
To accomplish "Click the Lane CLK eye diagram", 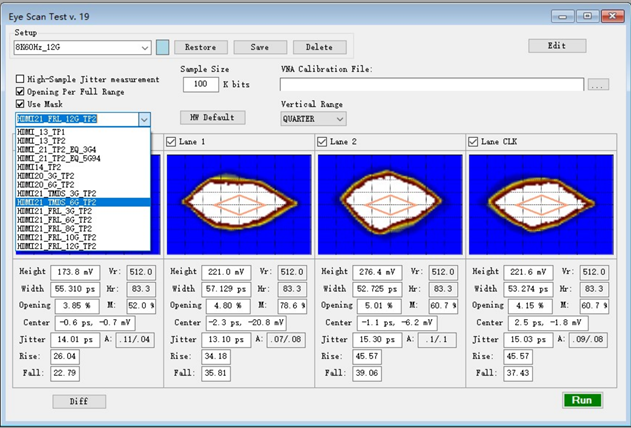I will point(541,204).
